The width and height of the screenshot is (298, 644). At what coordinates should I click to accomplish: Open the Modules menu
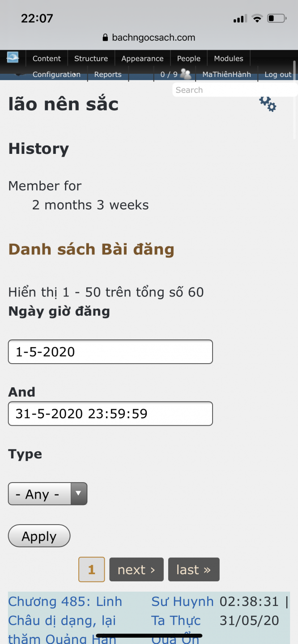pyautogui.click(x=228, y=58)
